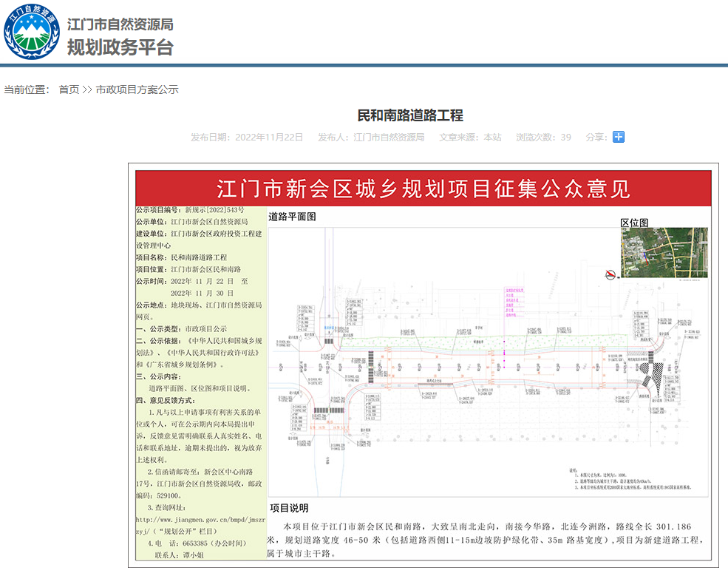
Task: Click the north arrow compass symbol
Action: [610, 275]
